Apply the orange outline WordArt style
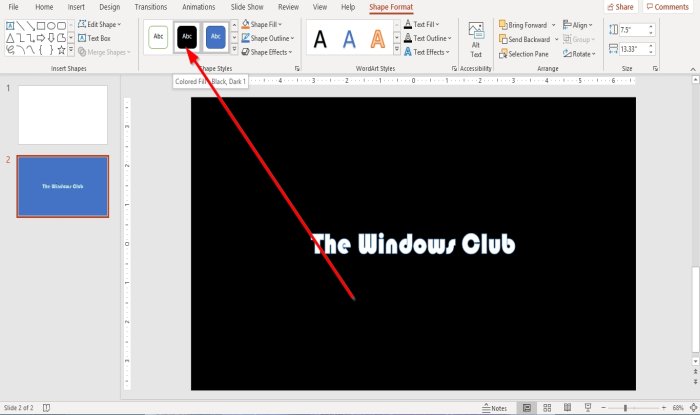This screenshot has width=700, height=415. tap(378, 39)
